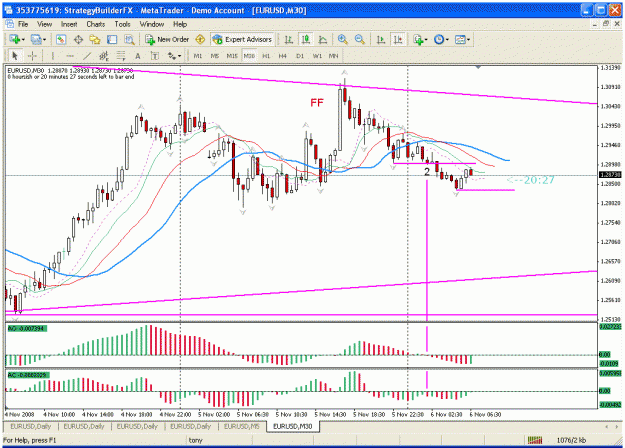Select the Horizontal Line drawing tool
This screenshot has height=448, width=625.
click(70, 56)
